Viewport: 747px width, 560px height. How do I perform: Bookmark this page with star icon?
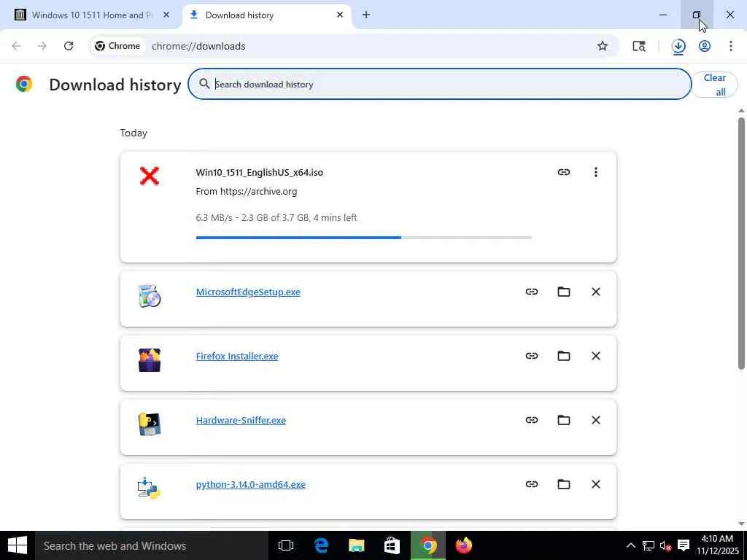click(x=602, y=46)
